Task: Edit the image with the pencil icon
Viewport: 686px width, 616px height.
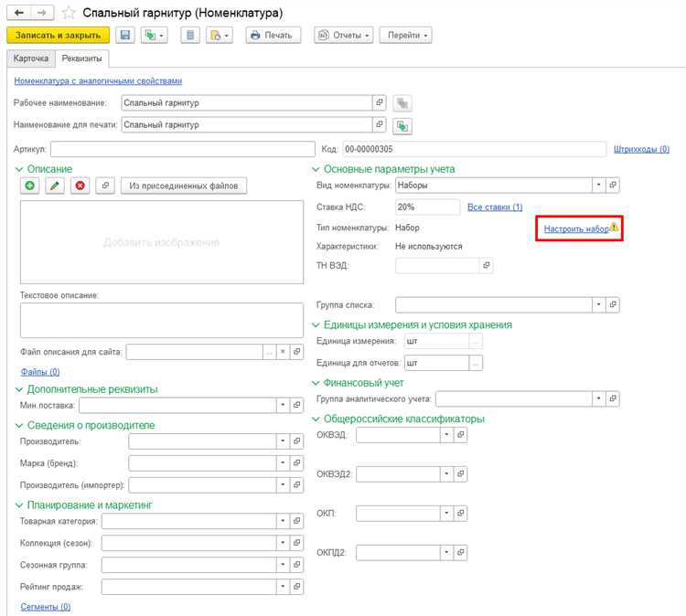Action: (55, 186)
